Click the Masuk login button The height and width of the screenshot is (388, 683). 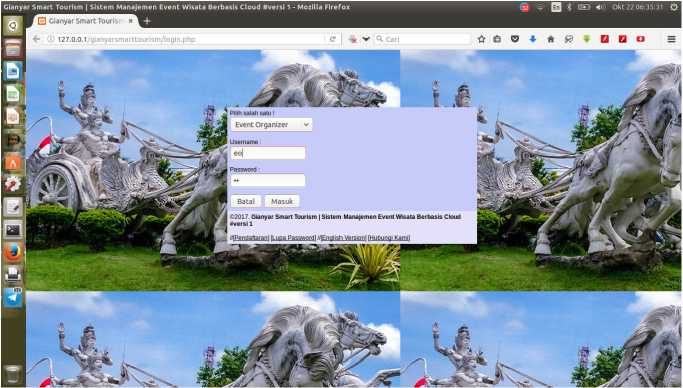282,201
